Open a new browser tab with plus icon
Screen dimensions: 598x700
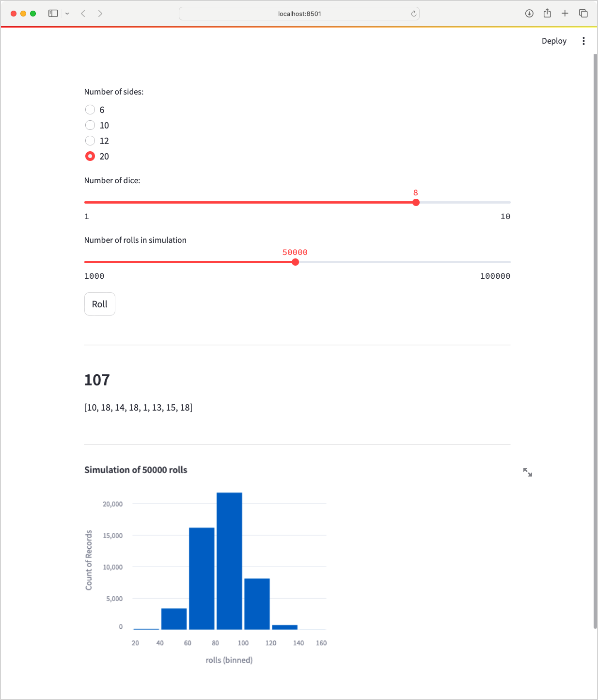pyautogui.click(x=565, y=13)
